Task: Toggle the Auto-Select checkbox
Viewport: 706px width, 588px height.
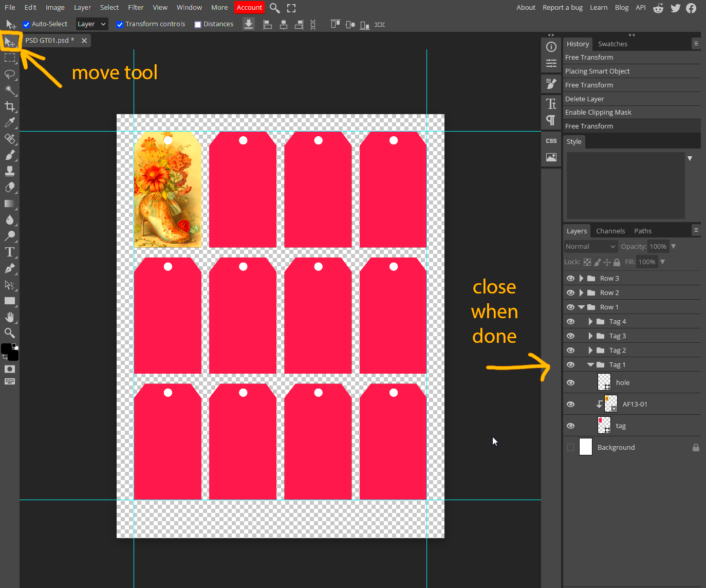Action: click(x=26, y=25)
